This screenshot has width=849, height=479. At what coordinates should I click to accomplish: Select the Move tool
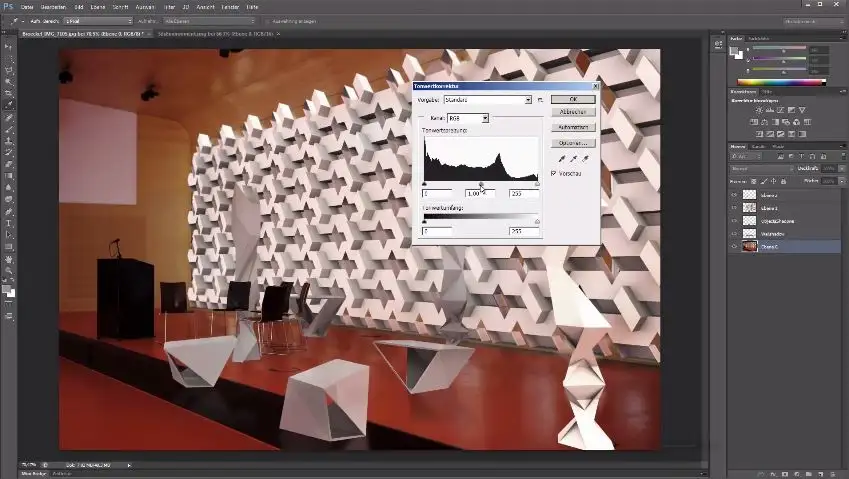(x=8, y=47)
